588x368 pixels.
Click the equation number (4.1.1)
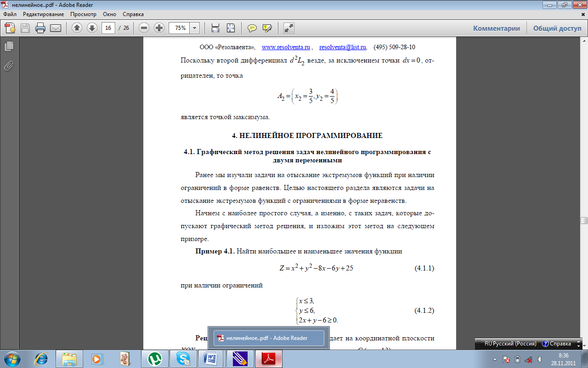424,268
